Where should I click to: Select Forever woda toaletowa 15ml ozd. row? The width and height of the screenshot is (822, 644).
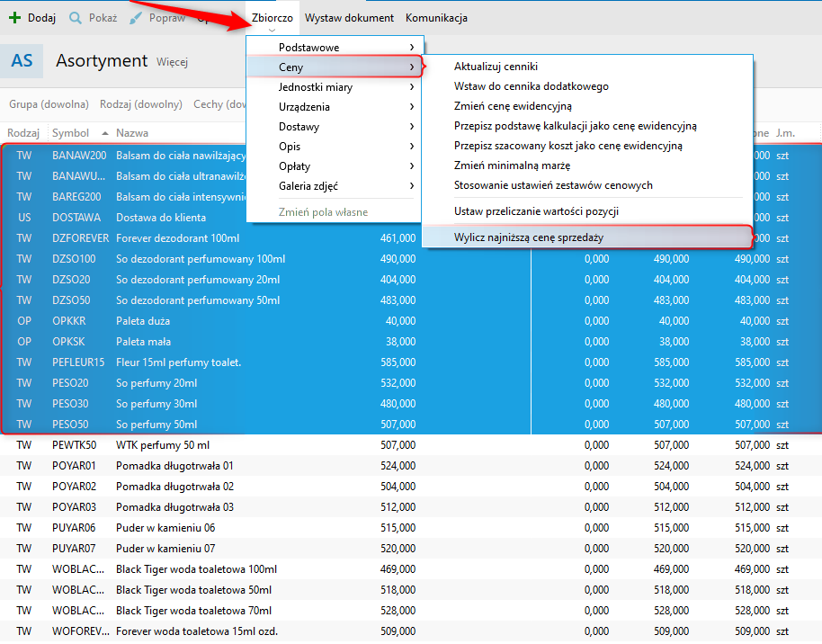(x=411, y=631)
